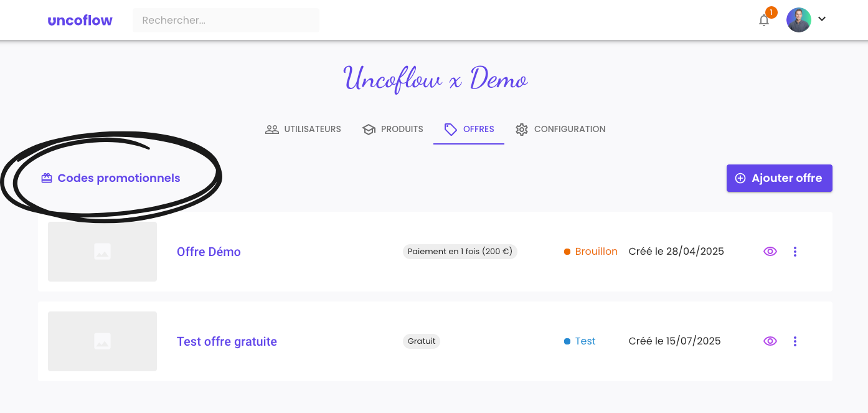The image size is (868, 413).
Task: Switch to the Utilisateurs tab
Action: click(x=303, y=129)
